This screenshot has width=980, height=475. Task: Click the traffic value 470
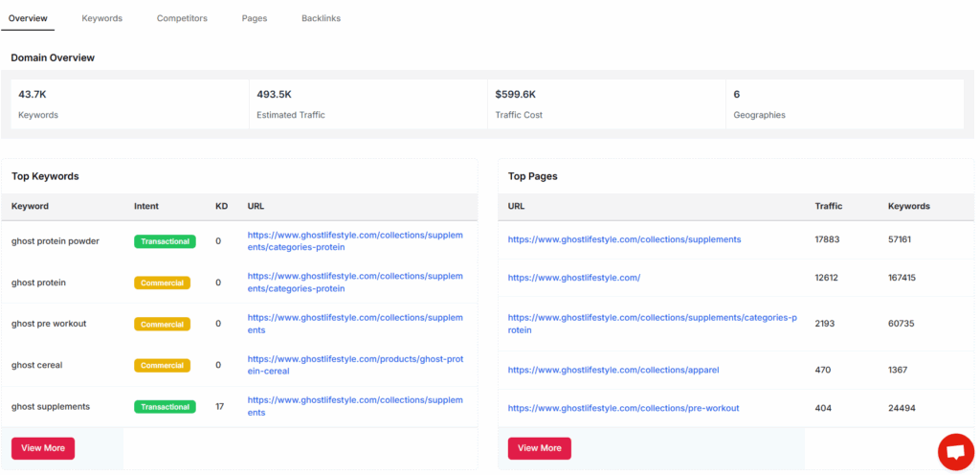[822, 370]
